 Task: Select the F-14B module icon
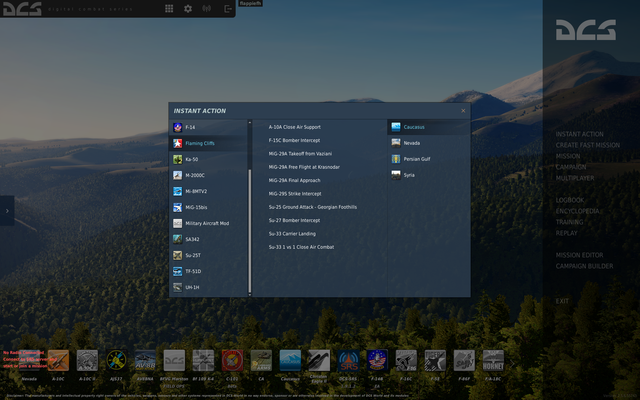[377, 360]
